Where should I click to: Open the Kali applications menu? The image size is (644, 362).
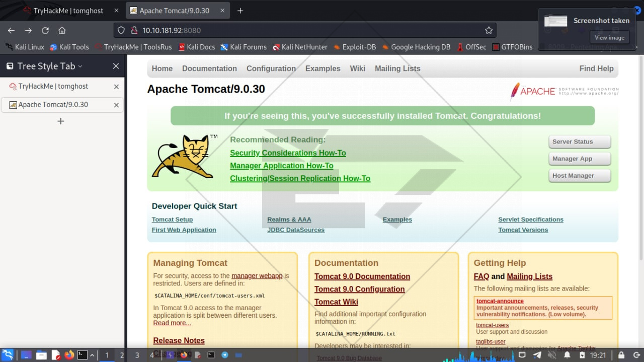(x=8, y=355)
